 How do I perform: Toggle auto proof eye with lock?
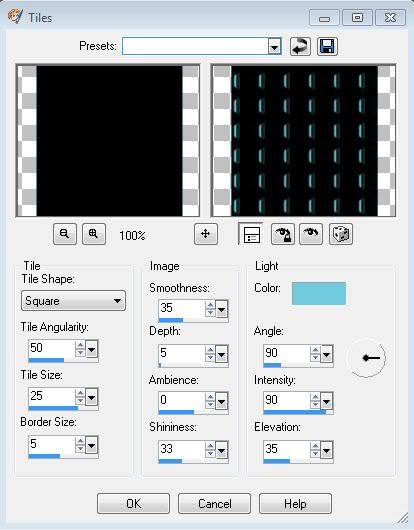(x=283, y=234)
